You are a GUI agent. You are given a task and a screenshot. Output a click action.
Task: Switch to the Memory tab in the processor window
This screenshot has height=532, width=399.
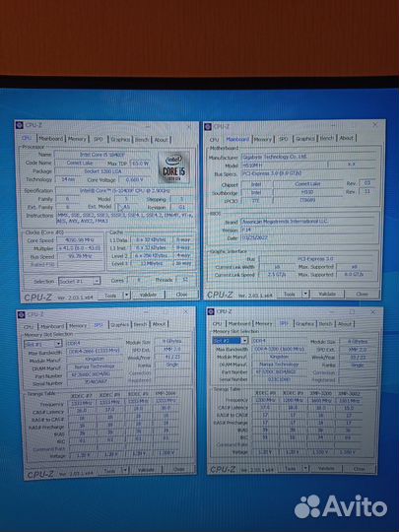(77, 139)
